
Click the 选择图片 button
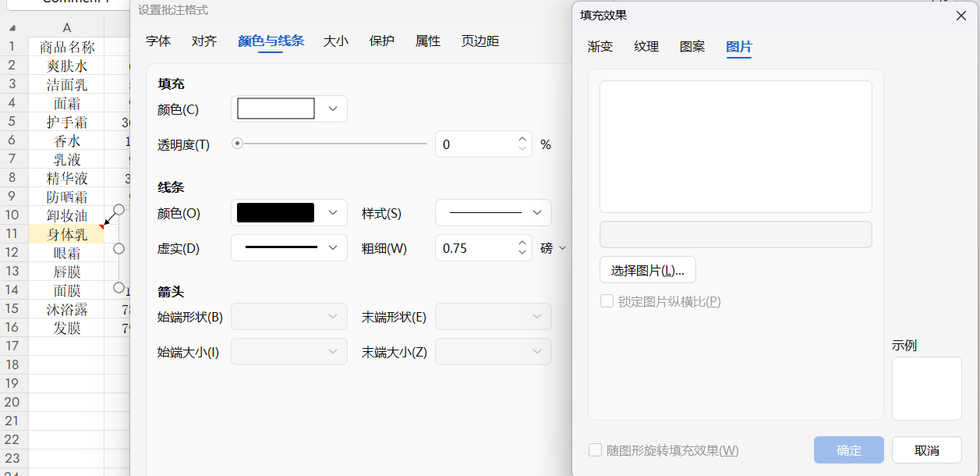(646, 269)
